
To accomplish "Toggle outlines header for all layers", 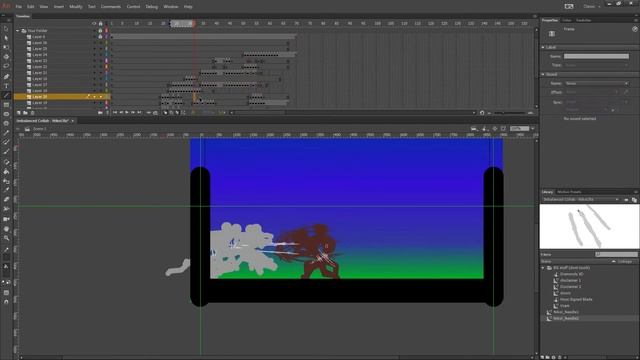I will (107, 23).
